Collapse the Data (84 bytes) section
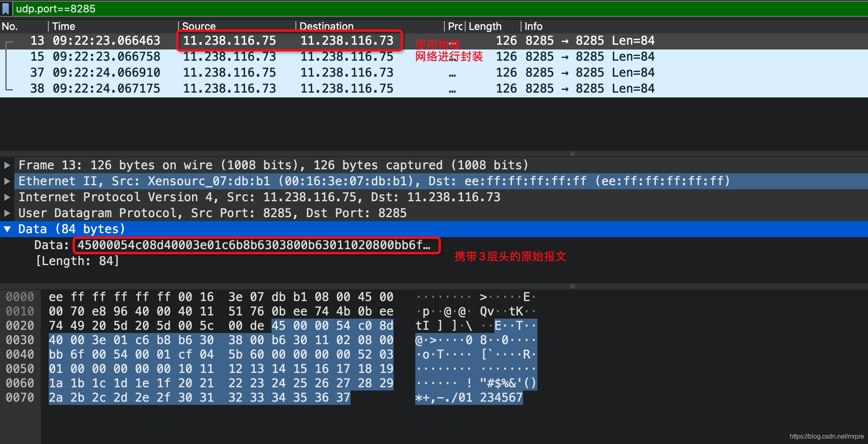 (x=7, y=229)
